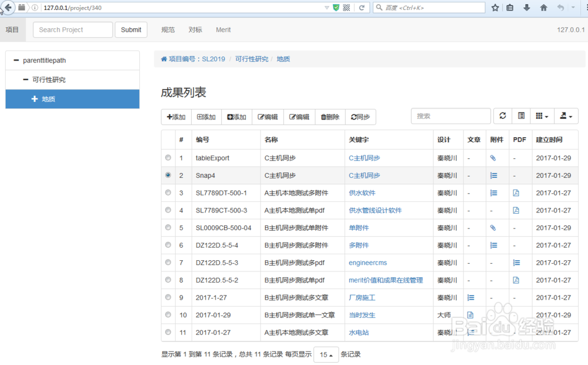Open the paperclip attachment icon on tableExport row

pyautogui.click(x=493, y=158)
